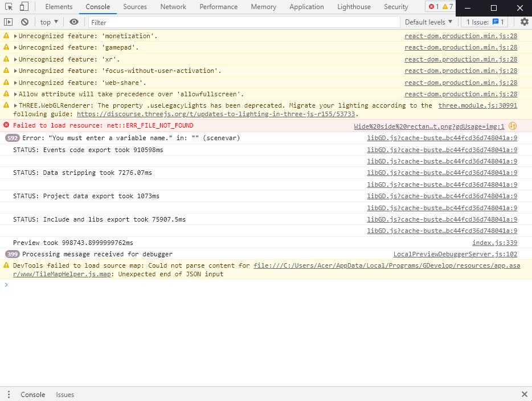Activate the inspect element picker icon
Screen dimensions: 532x401
pyautogui.click(x=9, y=7)
